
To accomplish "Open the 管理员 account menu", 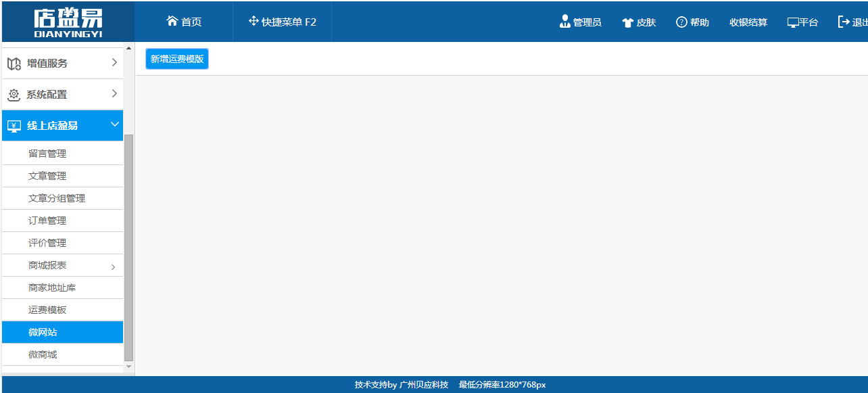I will pos(581,22).
